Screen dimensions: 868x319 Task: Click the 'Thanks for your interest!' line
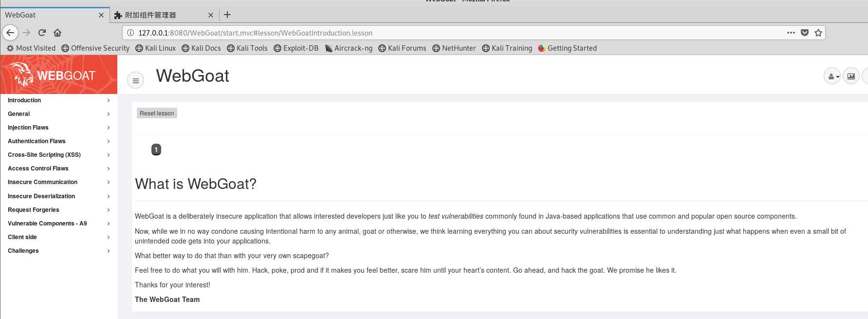click(x=172, y=285)
